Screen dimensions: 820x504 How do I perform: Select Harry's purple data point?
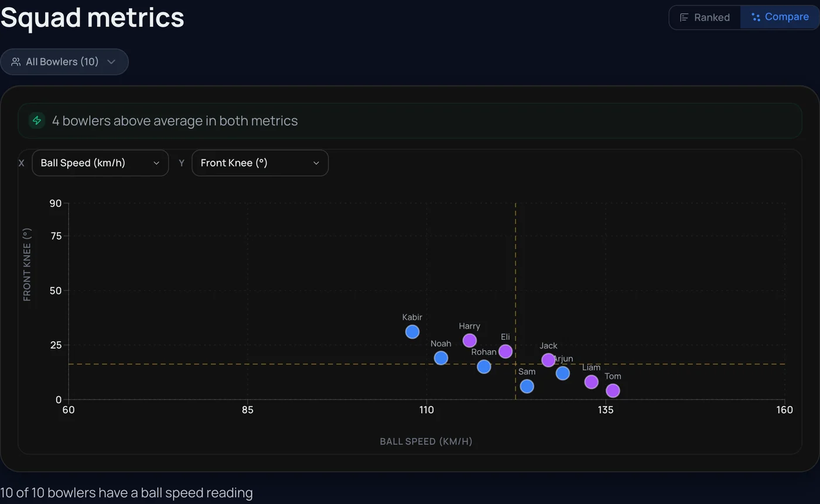coord(470,340)
